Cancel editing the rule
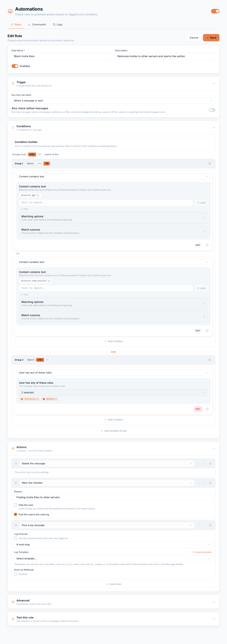The height and width of the screenshot is (644, 227). tap(194, 38)
